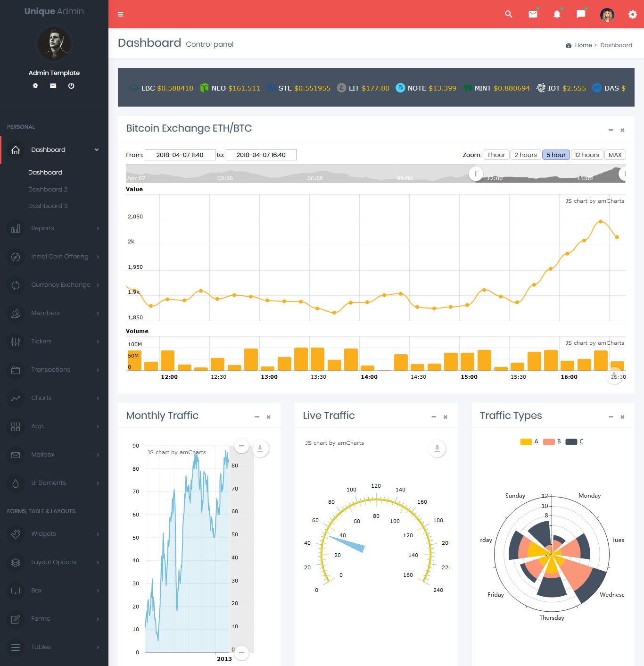The height and width of the screenshot is (666, 644).
Task: Click the bottom handle of Monthly Traffic scrollbar
Action: pos(241,653)
